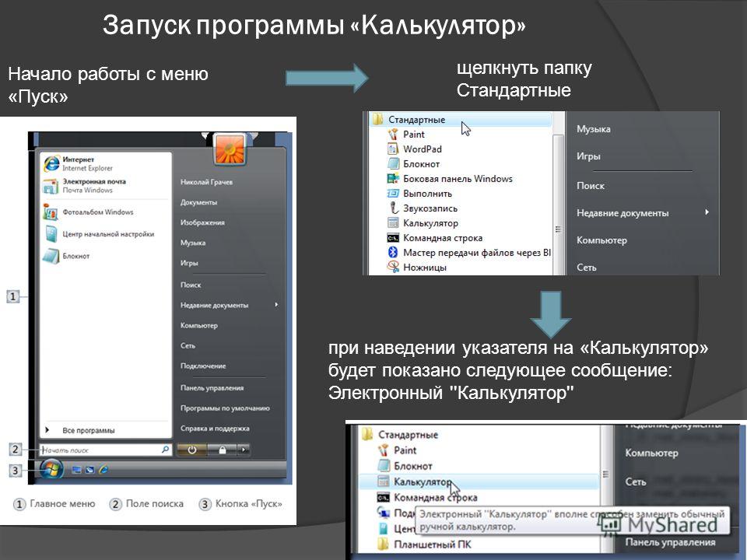The height and width of the screenshot is (560, 747).
Task: Click Поиск beside the Стандартные list screenshot
Action: click(x=591, y=186)
